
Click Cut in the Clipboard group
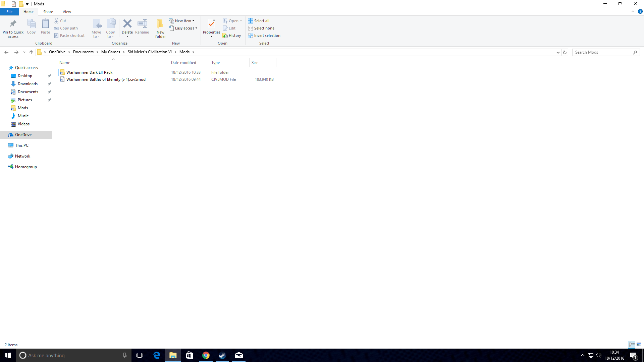tap(60, 21)
